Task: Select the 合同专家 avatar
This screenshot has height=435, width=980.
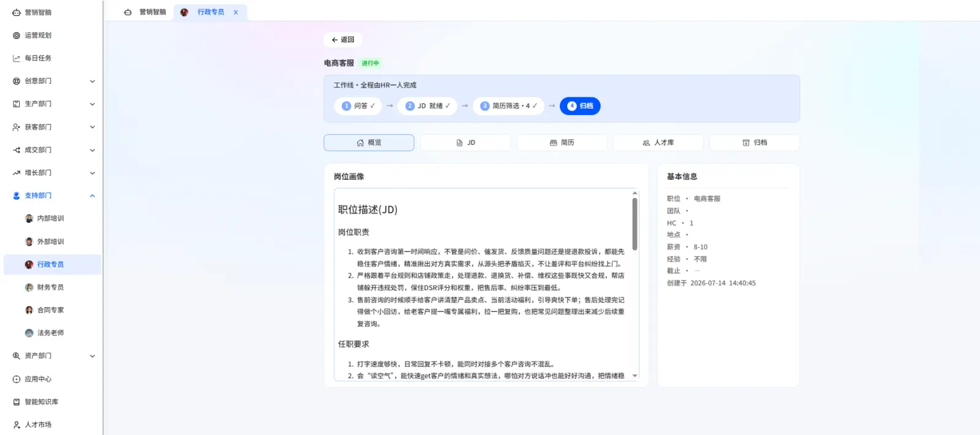Action: tap(29, 310)
